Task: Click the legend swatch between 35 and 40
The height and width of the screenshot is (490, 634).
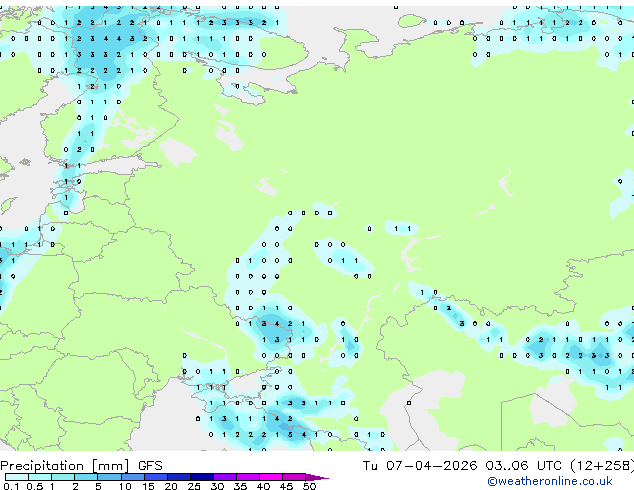Action: (x=248, y=477)
